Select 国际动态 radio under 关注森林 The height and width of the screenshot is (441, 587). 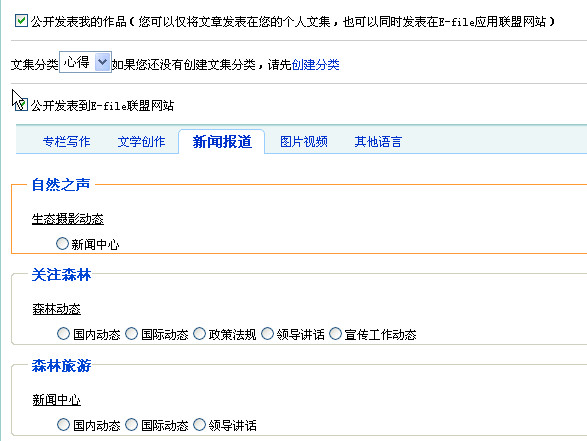[131, 334]
